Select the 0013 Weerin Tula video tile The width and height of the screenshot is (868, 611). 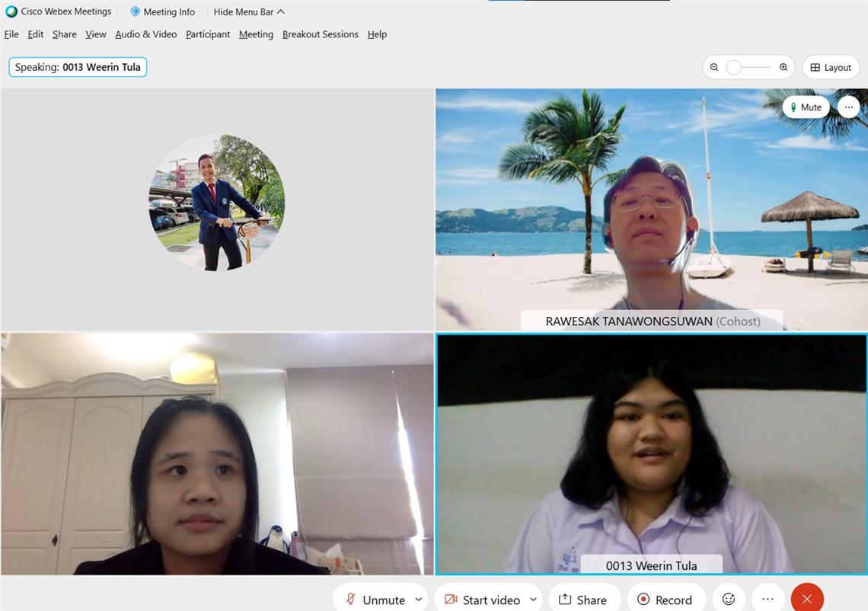pos(651,453)
